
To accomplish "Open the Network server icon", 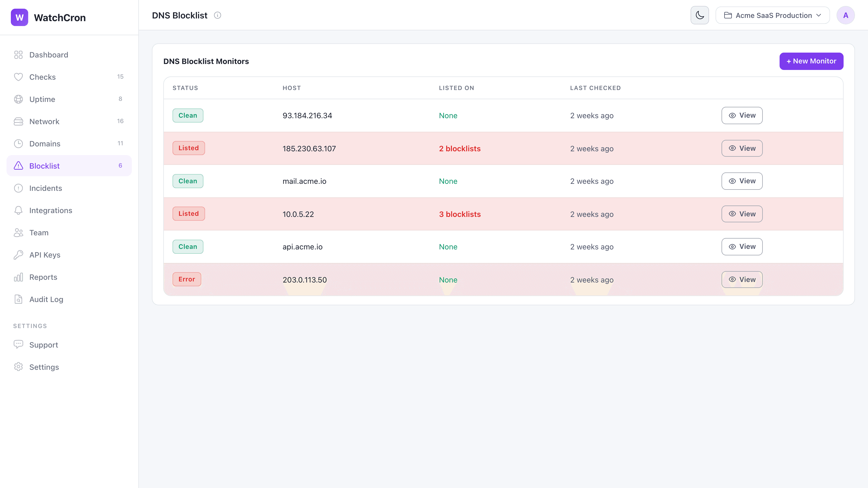I will pos(18,121).
